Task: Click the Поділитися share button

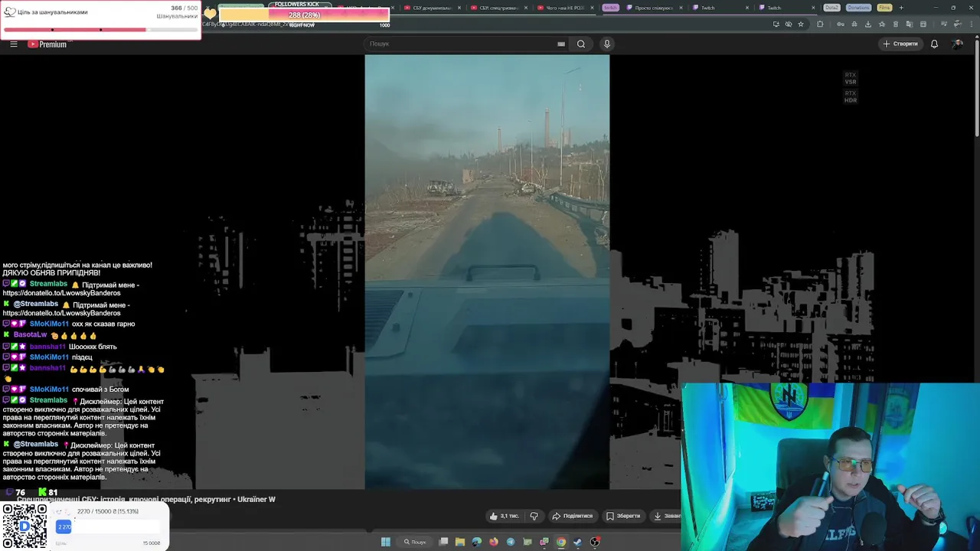Action: point(573,516)
